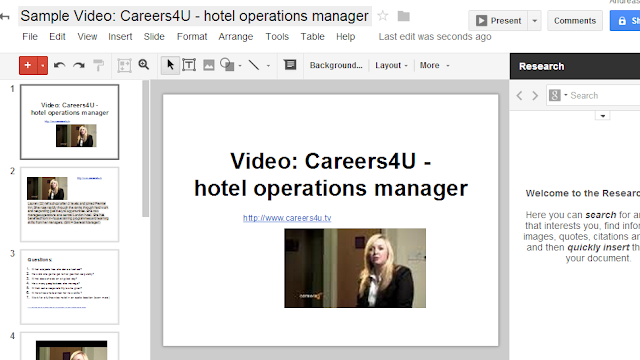
Task: Open the Insert menu
Action: click(120, 37)
